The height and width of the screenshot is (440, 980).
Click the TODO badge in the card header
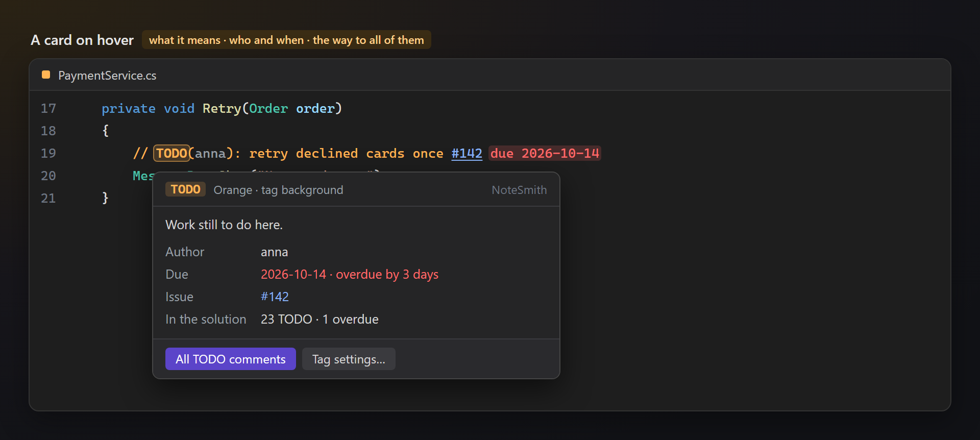click(x=185, y=189)
